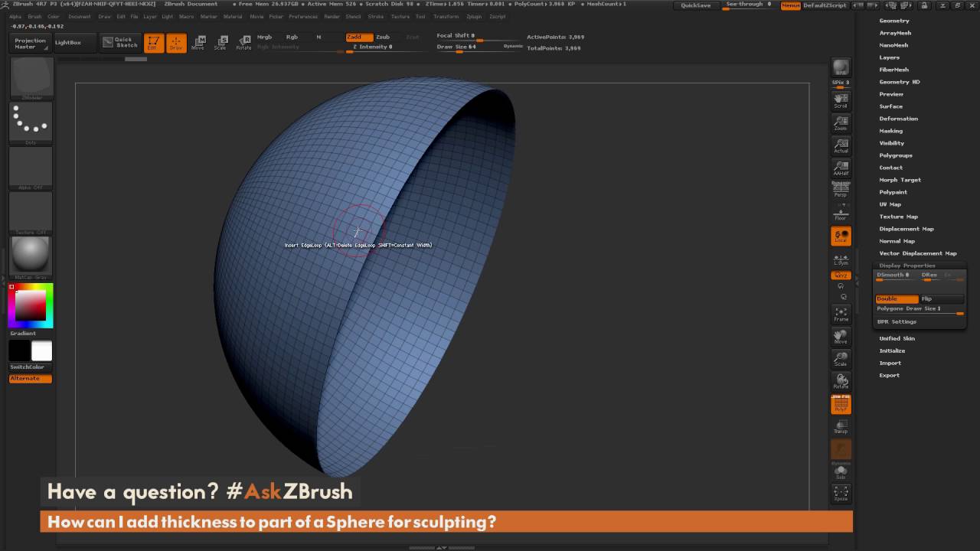Open the Dots stroke type selector
The height and width of the screenshot is (551, 980).
click(31, 122)
